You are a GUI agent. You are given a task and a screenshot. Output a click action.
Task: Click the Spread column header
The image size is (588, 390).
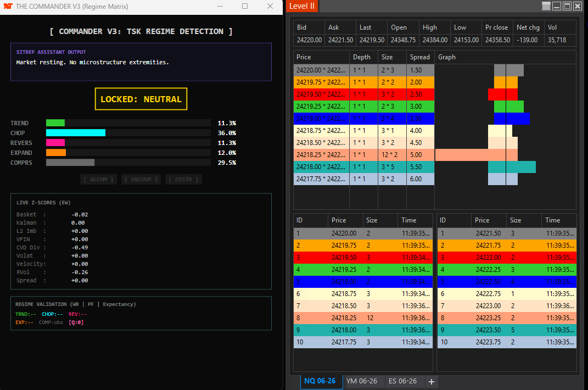tap(420, 57)
